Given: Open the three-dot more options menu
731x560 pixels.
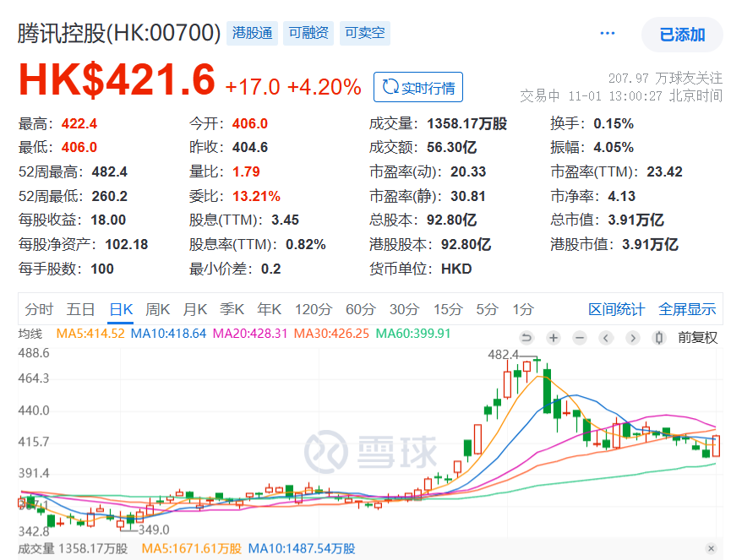Looking at the screenshot, I should point(607,33).
